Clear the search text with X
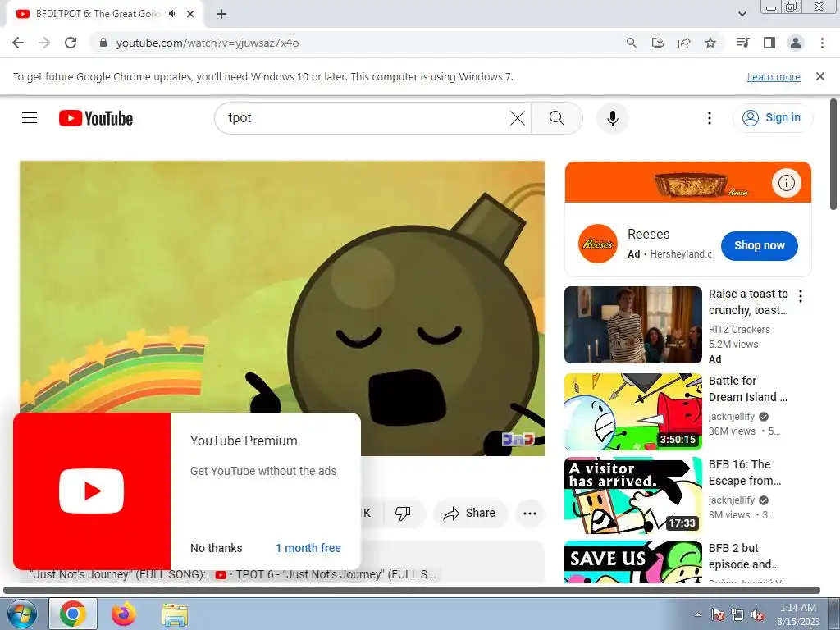Viewport: 840px width, 630px height. pyautogui.click(x=518, y=118)
